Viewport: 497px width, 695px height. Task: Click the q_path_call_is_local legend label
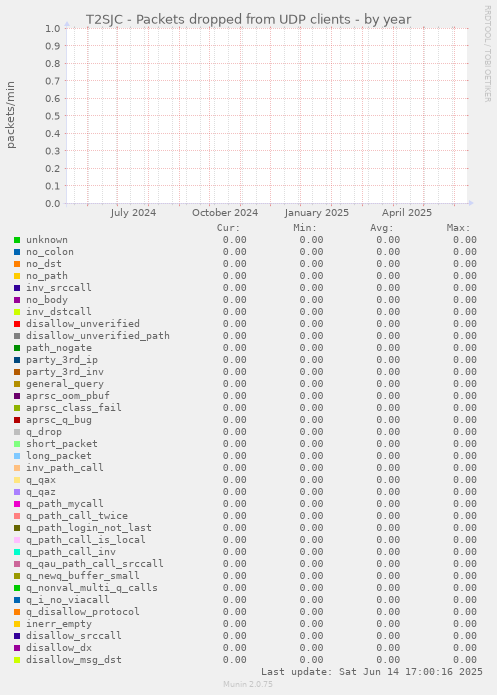[86, 540]
